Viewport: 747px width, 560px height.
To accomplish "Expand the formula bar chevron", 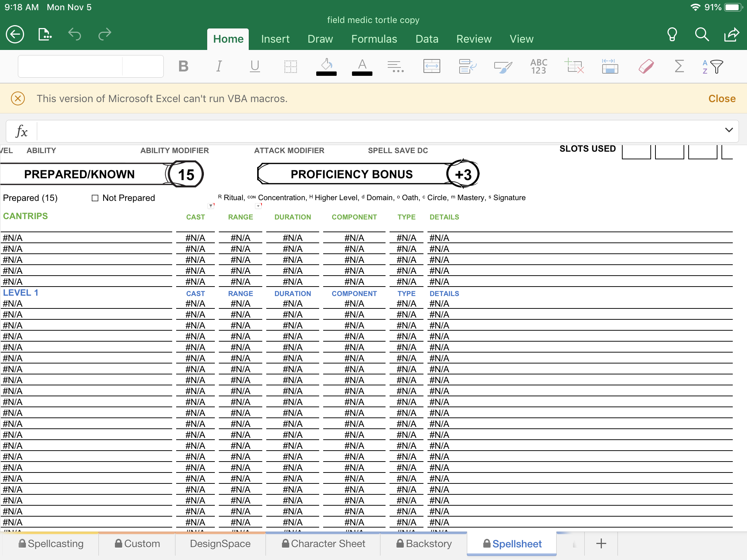I will (729, 130).
